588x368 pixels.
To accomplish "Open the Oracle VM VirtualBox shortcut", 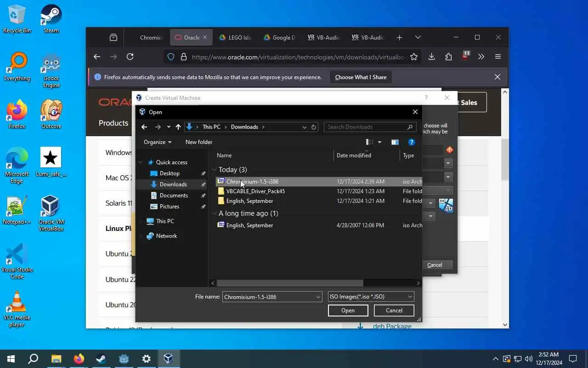I will 51,213.
